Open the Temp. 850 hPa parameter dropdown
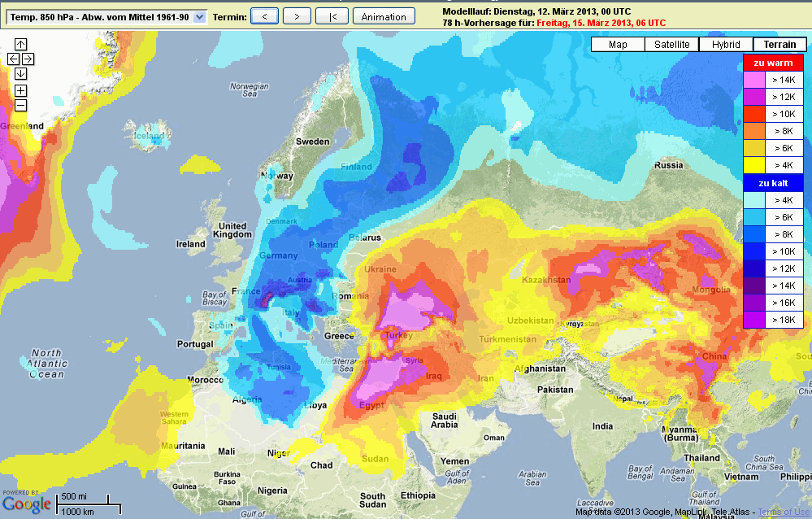The height and width of the screenshot is (519, 812). tap(106, 16)
